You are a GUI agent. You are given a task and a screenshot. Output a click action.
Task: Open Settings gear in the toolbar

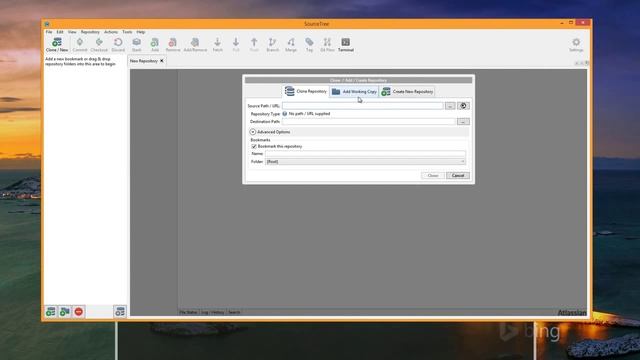click(576, 44)
